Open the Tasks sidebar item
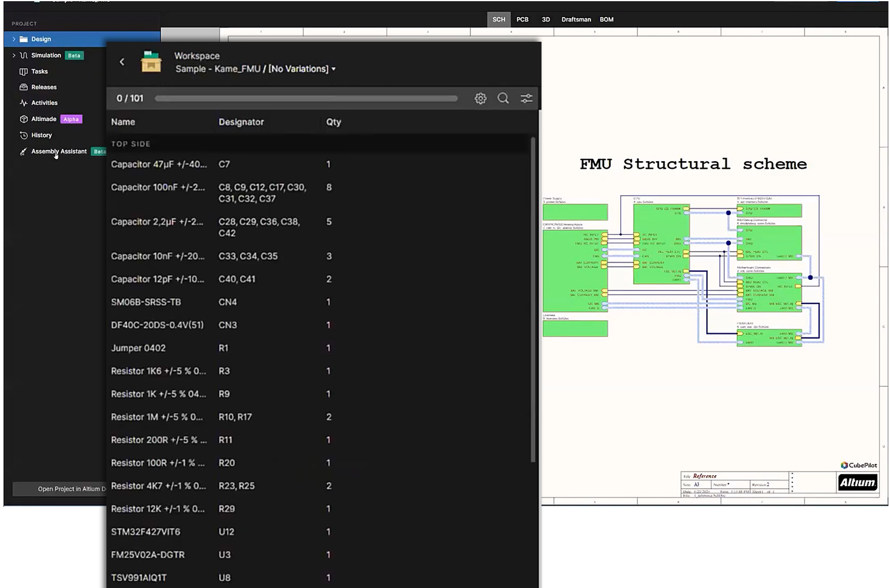 tap(39, 72)
